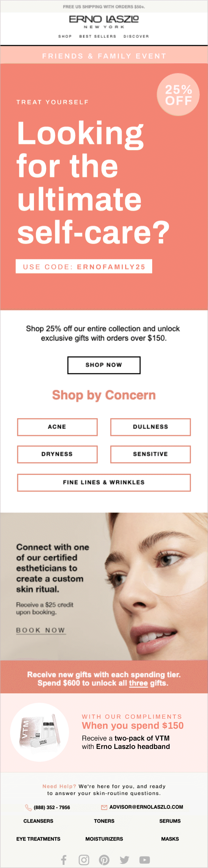The image size is (208, 868).
Task: Click the underlined 'three' gifts link
Action: (138, 683)
